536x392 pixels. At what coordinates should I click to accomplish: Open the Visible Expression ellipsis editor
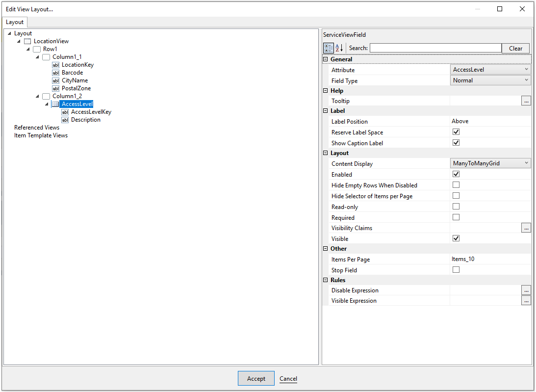(x=526, y=301)
